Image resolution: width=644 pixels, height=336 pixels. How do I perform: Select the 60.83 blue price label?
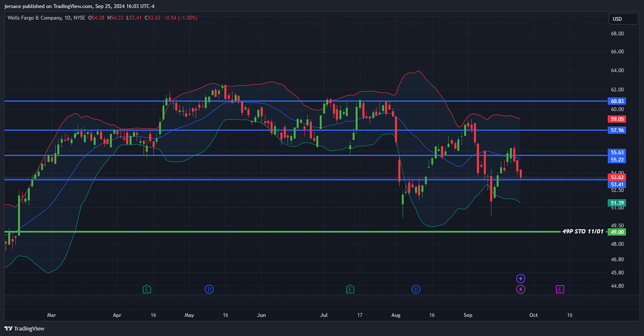[x=617, y=101]
